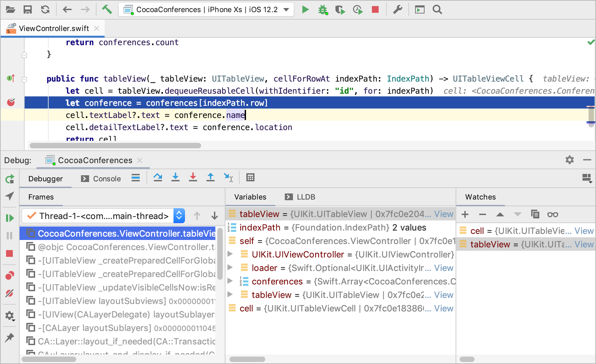Open project folder icon in toolbar
596x364 pixels.
(x=10, y=9)
